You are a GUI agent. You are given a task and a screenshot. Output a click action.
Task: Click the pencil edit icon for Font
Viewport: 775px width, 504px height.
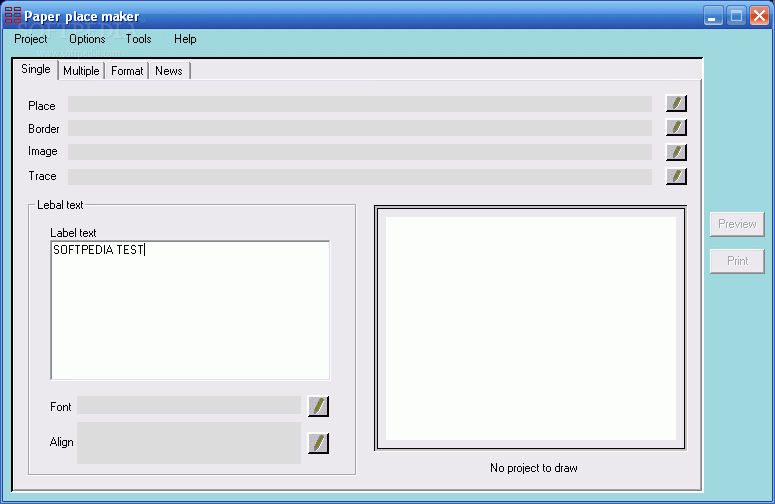[318, 406]
